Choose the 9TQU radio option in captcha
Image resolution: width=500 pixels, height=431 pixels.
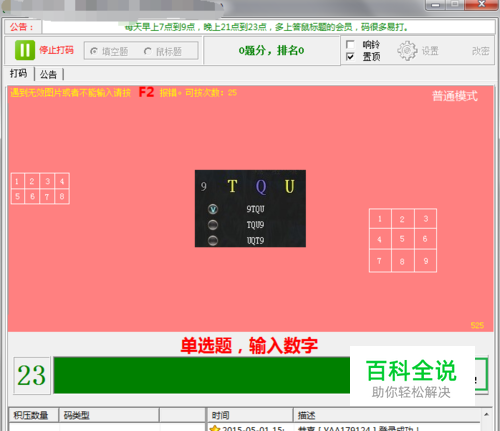click(x=213, y=209)
